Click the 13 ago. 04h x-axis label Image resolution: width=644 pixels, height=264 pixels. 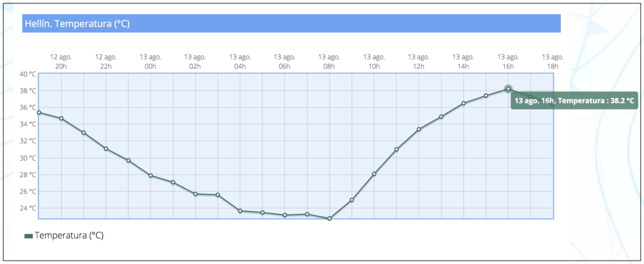[x=240, y=61]
